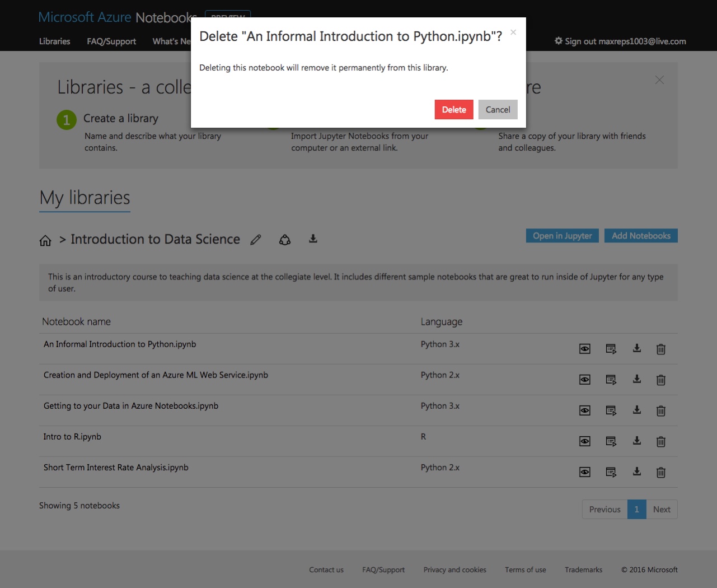
Task: Click the Showing 5 notebooks text
Action: [x=79, y=506]
